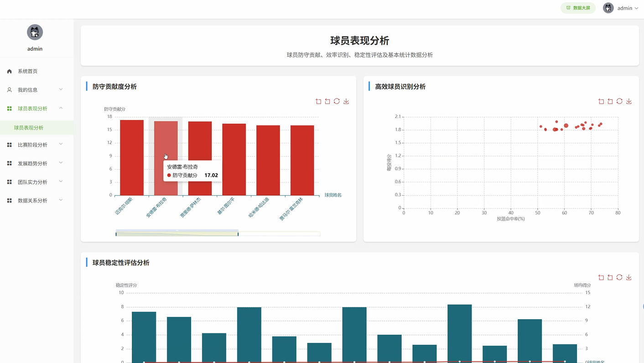
Task: Open the 我的信息 menu entry
Action: pos(36,90)
